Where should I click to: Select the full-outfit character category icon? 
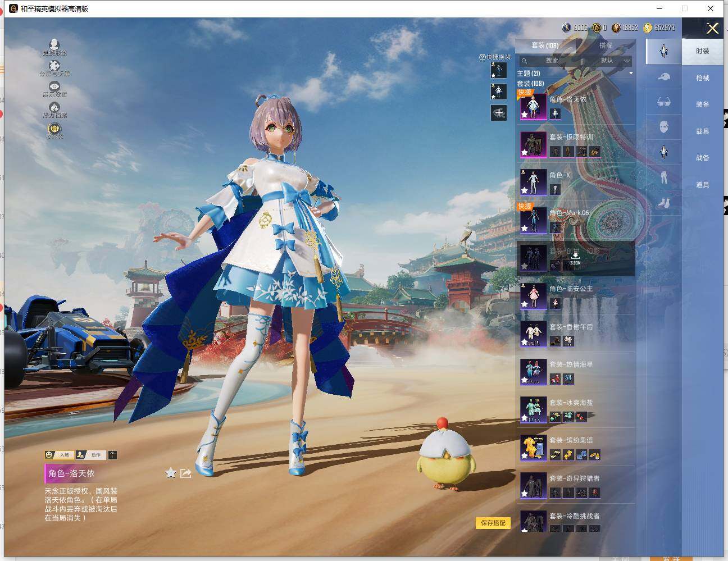point(663,51)
